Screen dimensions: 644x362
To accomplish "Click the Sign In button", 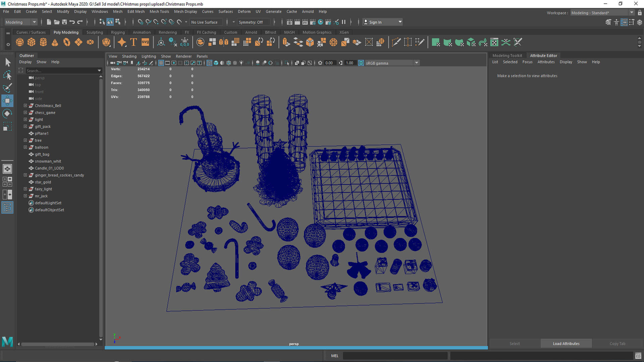I will coord(383,22).
